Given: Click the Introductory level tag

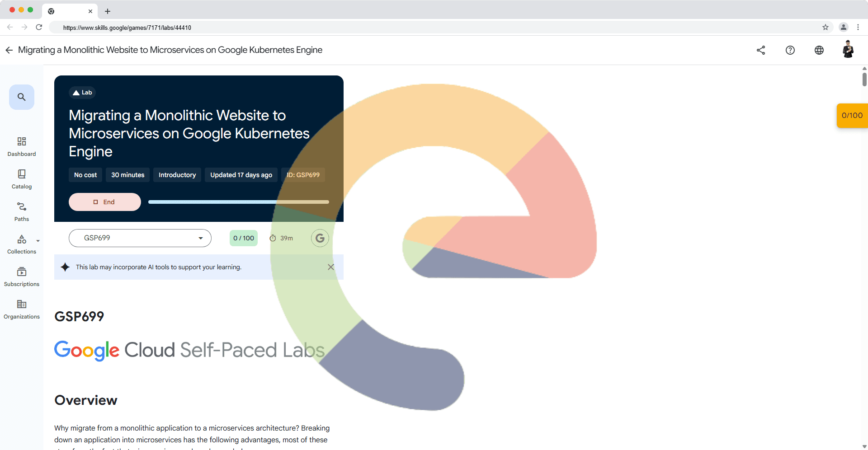Looking at the screenshot, I should tap(177, 175).
